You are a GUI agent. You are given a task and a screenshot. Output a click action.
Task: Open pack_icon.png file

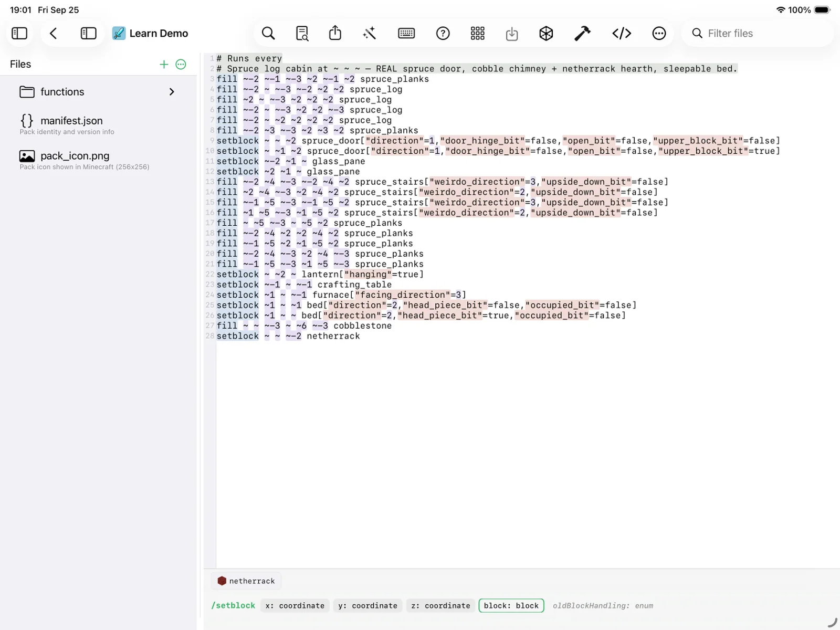[x=98, y=160]
